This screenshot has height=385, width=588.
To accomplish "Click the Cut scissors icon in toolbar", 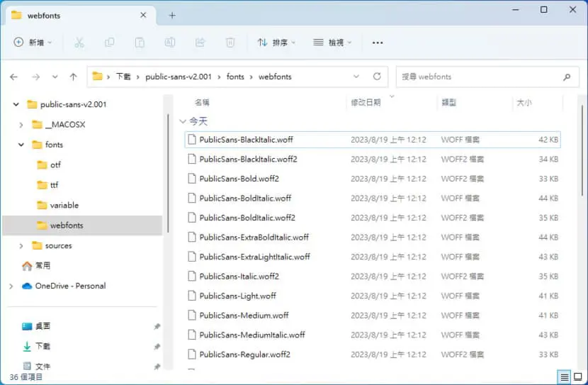I will [79, 43].
